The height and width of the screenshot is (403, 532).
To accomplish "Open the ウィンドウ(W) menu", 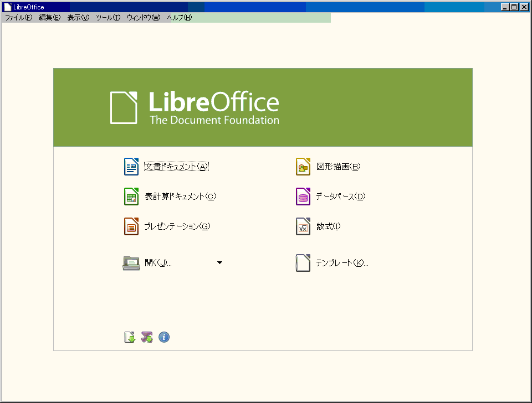I will [143, 18].
